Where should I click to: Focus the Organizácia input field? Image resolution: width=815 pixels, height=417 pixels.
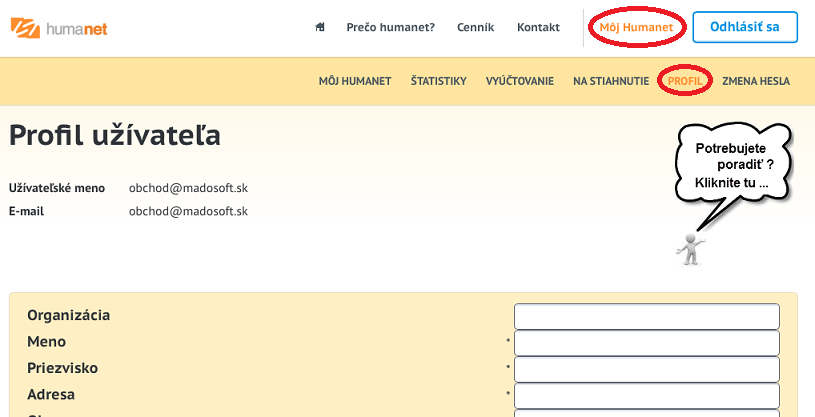point(646,316)
